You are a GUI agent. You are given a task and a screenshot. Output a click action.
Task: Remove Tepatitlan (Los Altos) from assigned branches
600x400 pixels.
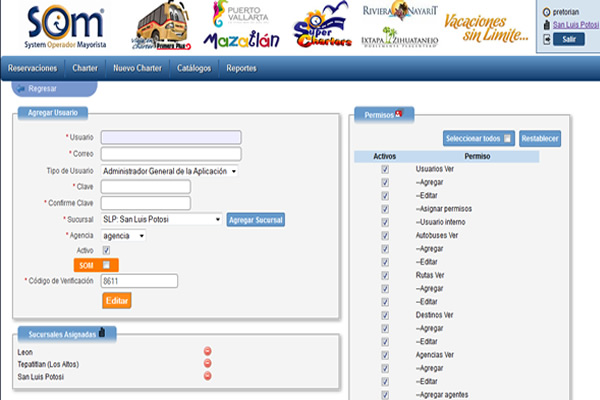coord(208,363)
